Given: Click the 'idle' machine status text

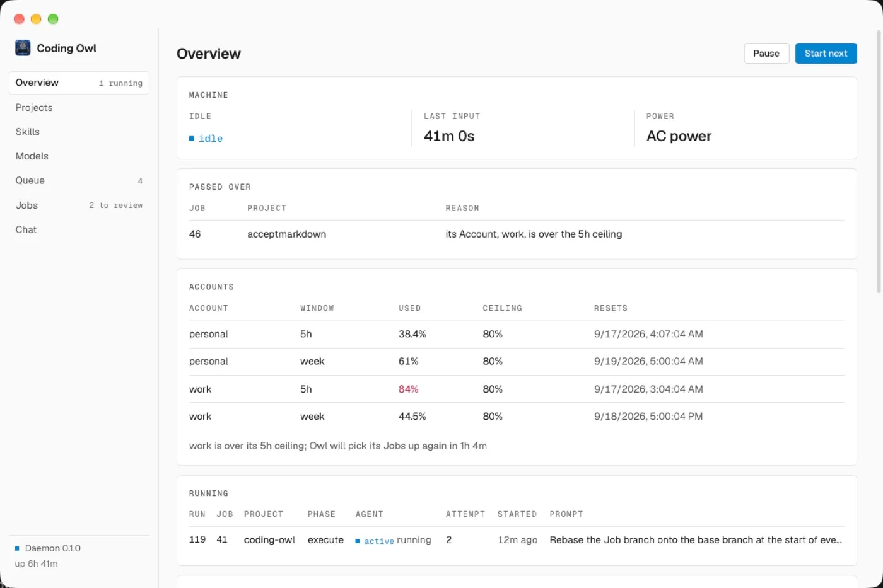Looking at the screenshot, I should point(211,139).
